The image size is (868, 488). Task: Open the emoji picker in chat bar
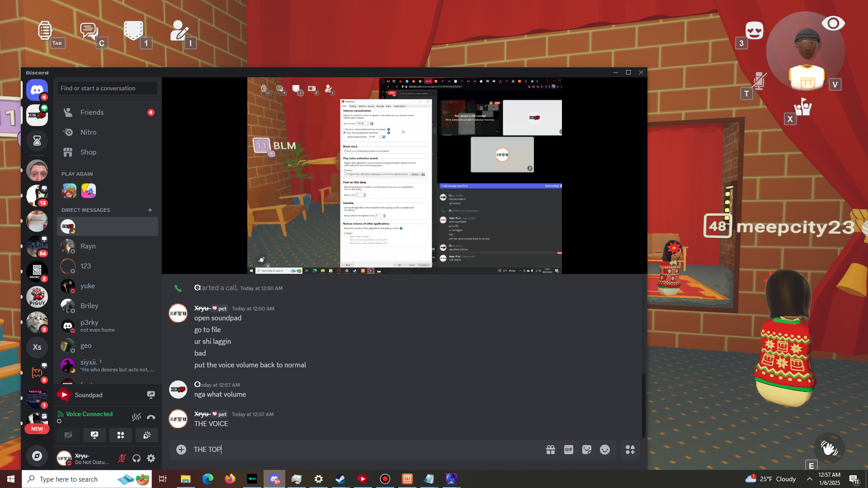[x=604, y=450]
